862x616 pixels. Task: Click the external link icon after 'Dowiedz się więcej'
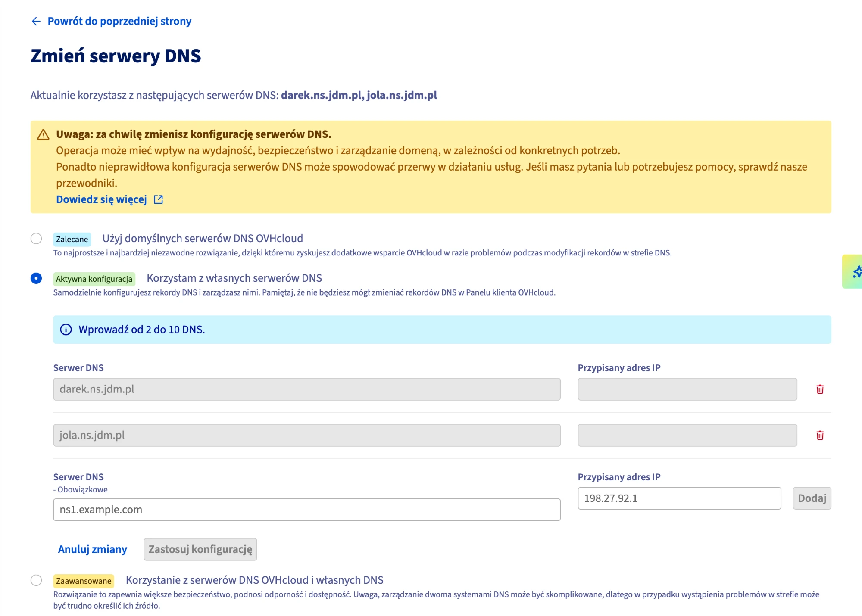159,199
